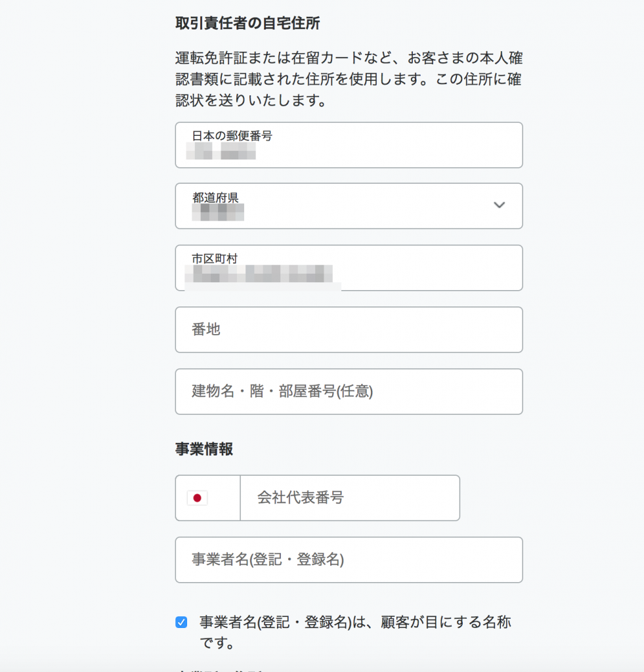Click the blurred city name value

pos(259,275)
